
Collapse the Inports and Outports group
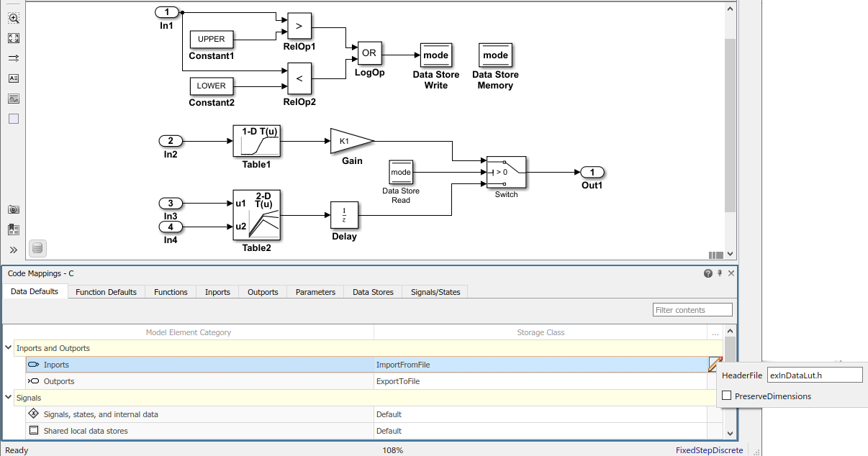click(9, 348)
